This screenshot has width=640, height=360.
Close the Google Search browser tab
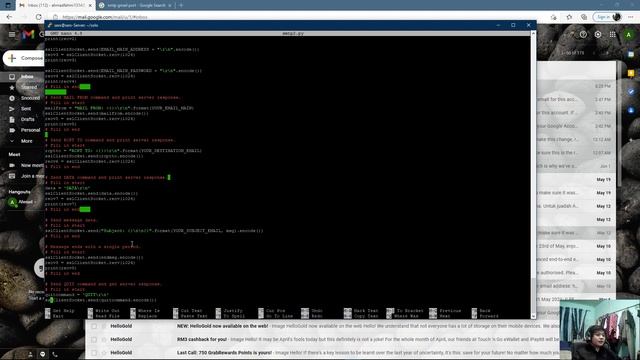pos(169,5)
